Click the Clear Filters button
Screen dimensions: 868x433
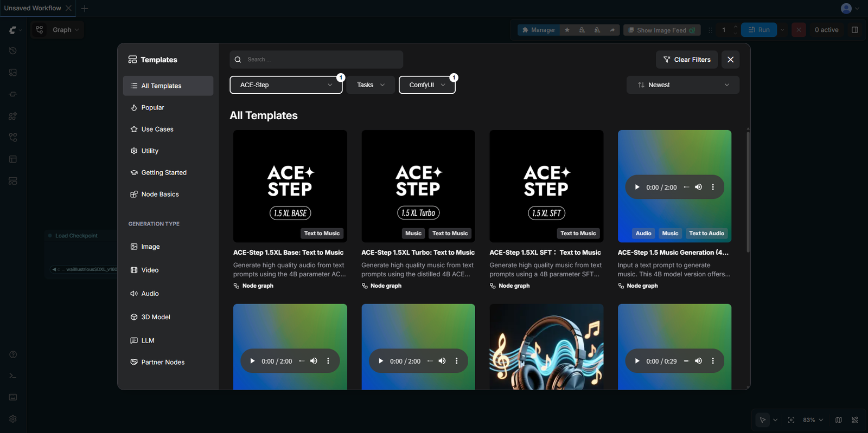tap(687, 60)
